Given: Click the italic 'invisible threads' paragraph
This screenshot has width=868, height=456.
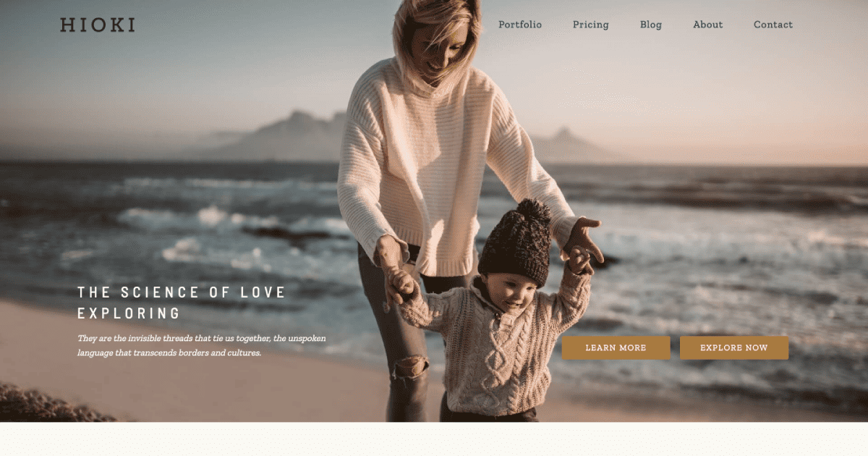Looking at the screenshot, I should (202, 345).
